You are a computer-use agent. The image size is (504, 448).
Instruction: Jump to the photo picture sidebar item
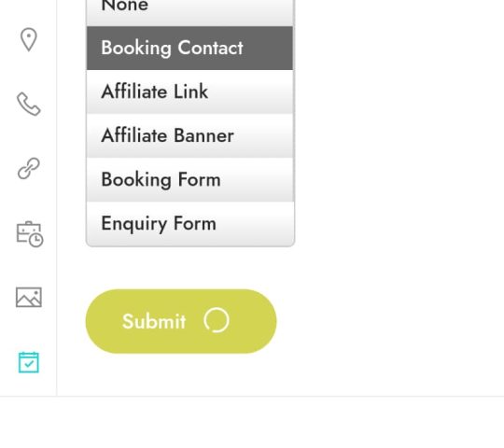pos(29,298)
